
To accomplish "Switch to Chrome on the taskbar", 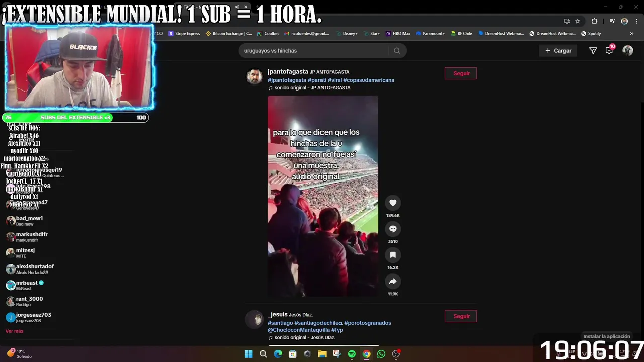I will click(x=366, y=354).
